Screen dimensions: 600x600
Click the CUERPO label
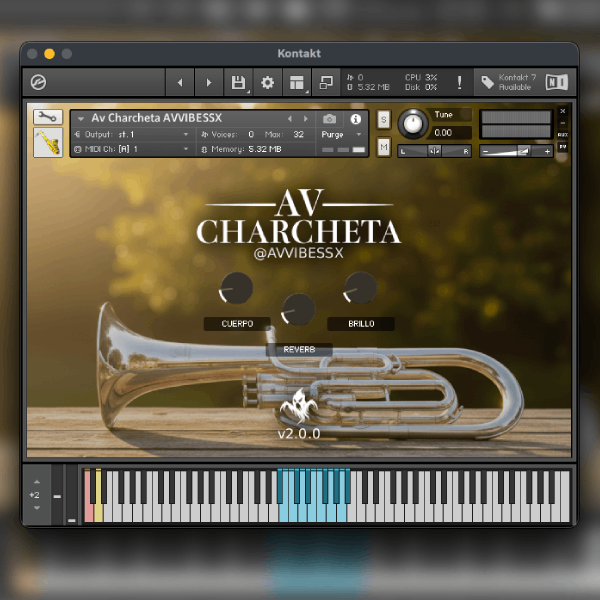[x=237, y=324]
